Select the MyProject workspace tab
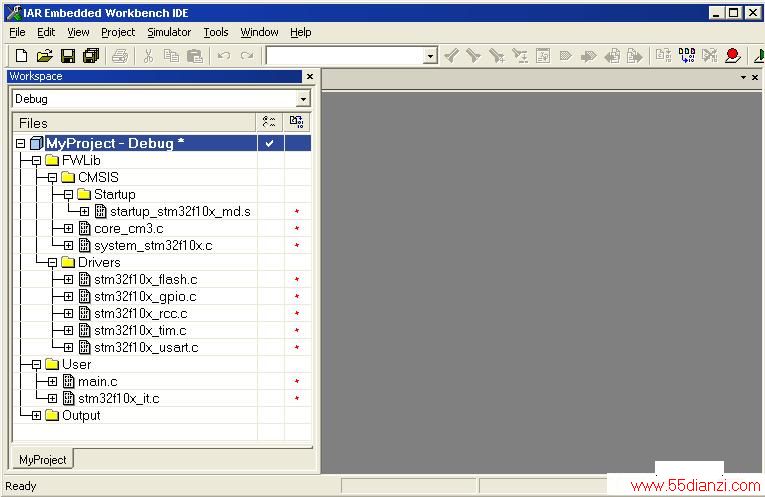 (x=42, y=459)
